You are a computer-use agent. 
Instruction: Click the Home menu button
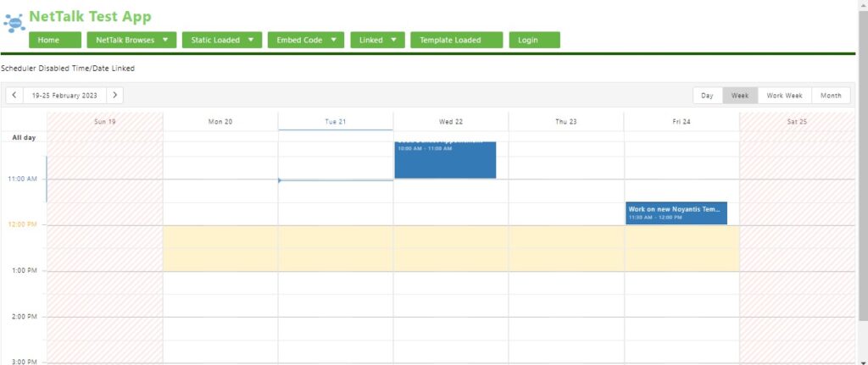[x=55, y=40]
